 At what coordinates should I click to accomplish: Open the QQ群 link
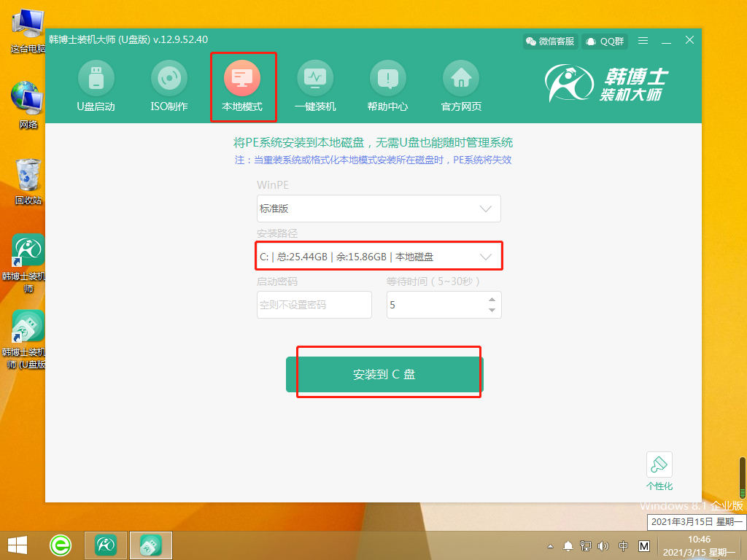(604, 42)
